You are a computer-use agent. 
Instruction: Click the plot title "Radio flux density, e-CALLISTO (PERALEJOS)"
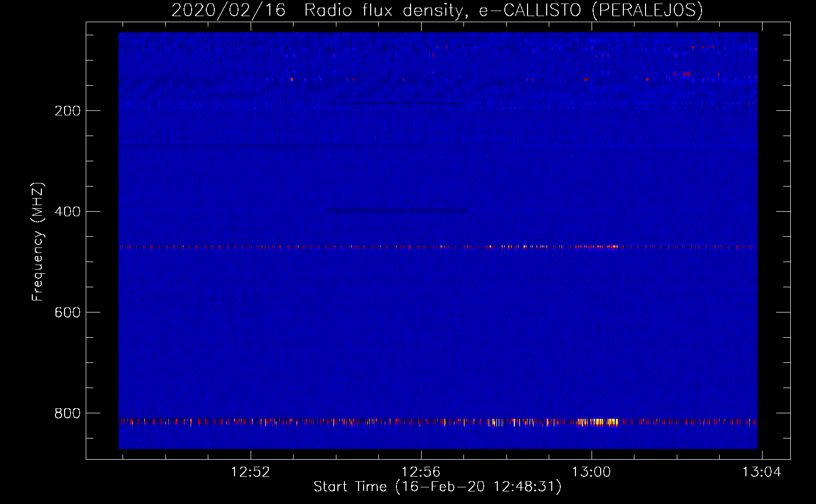coord(503,10)
